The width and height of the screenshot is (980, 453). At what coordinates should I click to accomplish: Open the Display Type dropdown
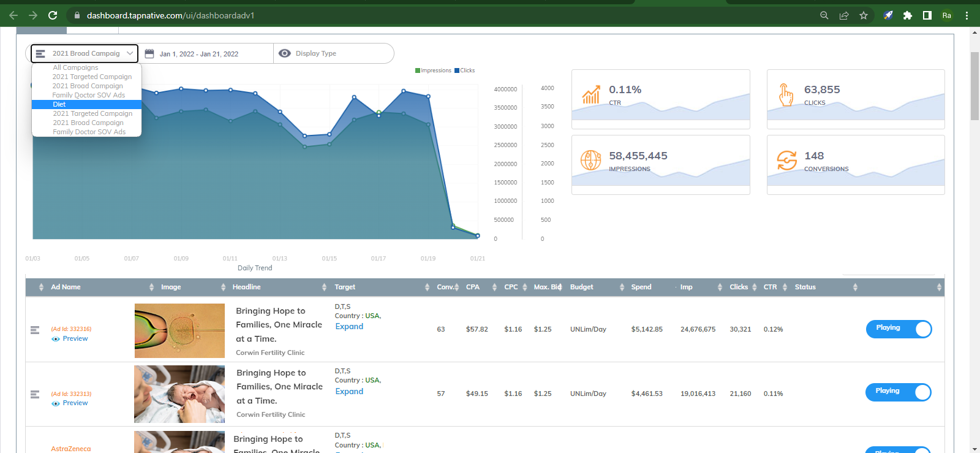point(334,53)
